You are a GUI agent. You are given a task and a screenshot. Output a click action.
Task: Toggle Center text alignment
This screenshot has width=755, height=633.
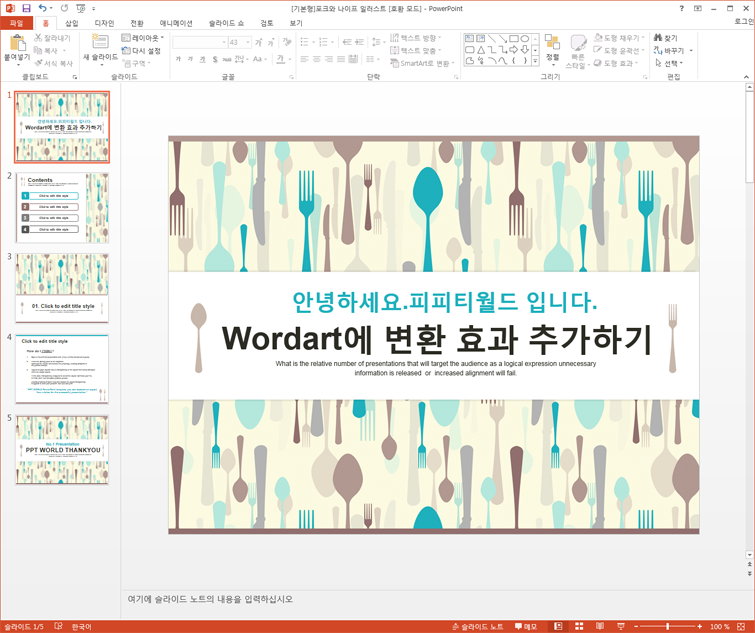[x=316, y=59]
